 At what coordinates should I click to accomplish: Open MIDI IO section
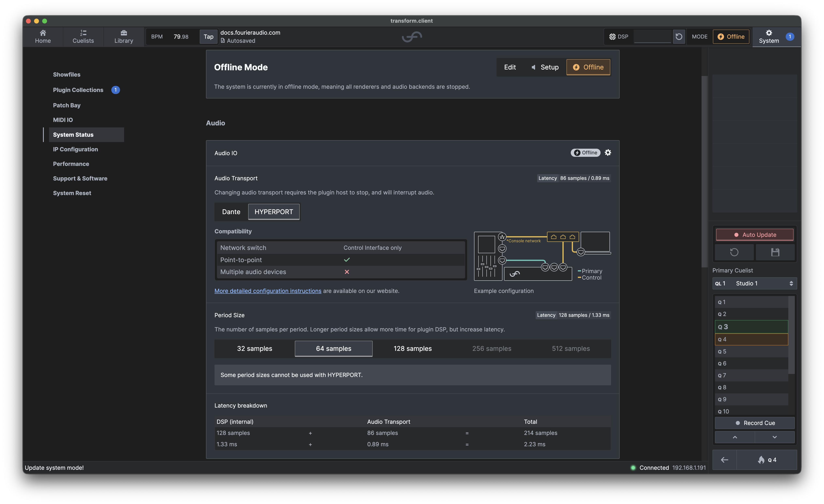[63, 120]
